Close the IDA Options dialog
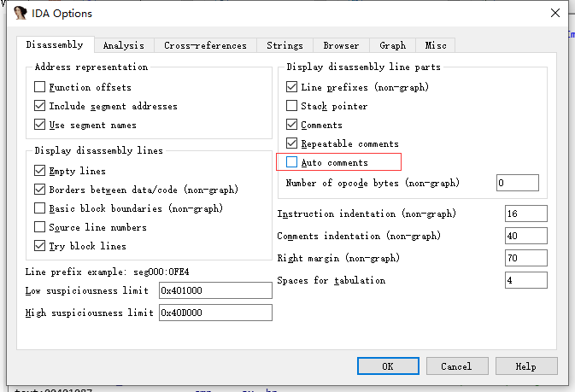575x392 pixels. (x=555, y=13)
